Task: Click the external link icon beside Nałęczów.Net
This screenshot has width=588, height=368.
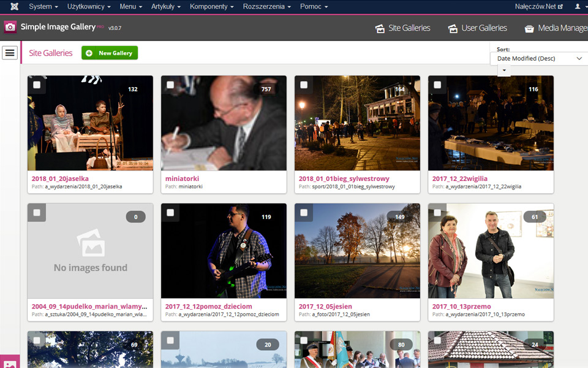Action: pos(560,6)
